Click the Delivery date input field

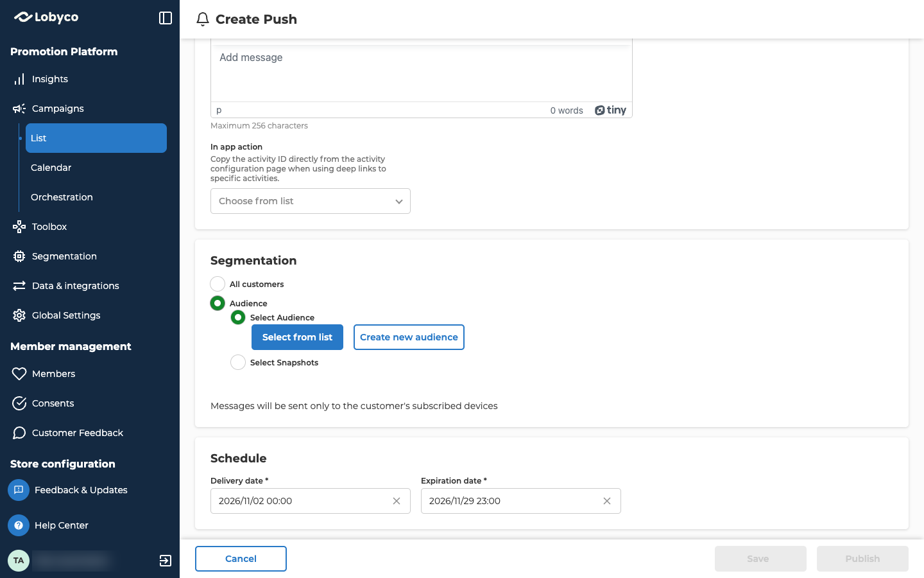coord(311,501)
